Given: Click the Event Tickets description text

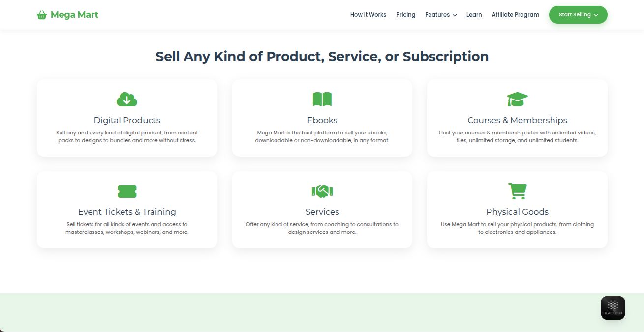Looking at the screenshot, I should [127, 228].
